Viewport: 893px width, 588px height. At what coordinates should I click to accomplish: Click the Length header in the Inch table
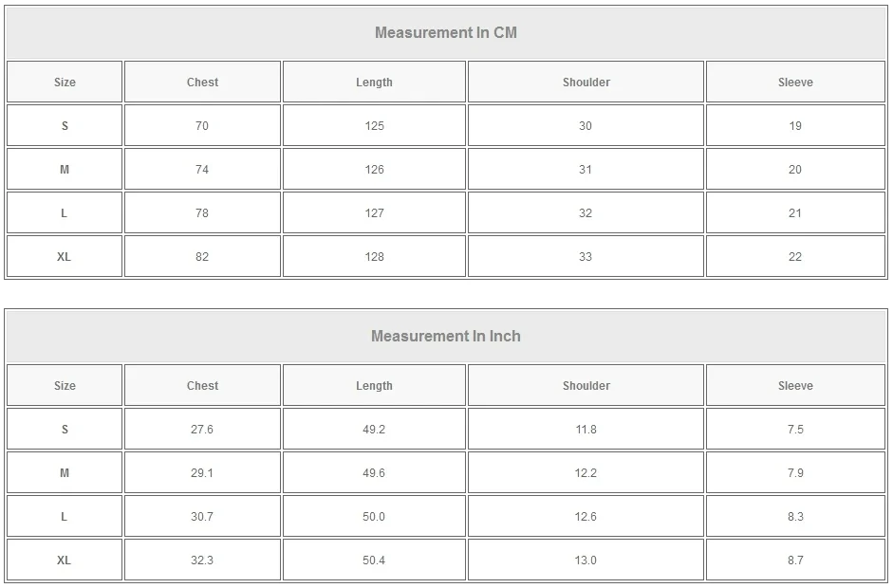pyautogui.click(x=374, y=386)
